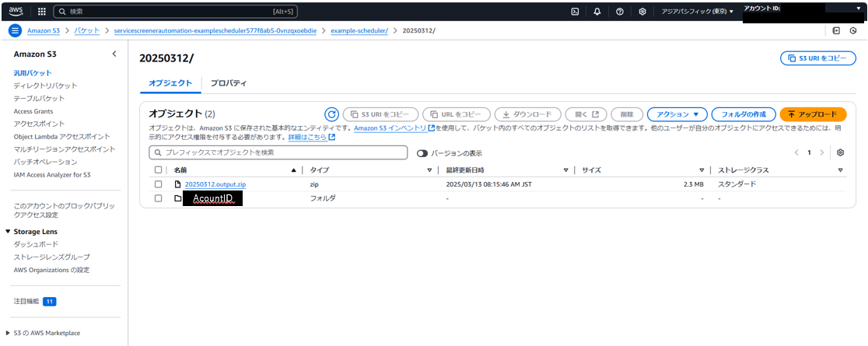Open マルチリージョンアクセスポイント in sidebar
Viewport: 868px width, 346px height.
tap(65, 149)
